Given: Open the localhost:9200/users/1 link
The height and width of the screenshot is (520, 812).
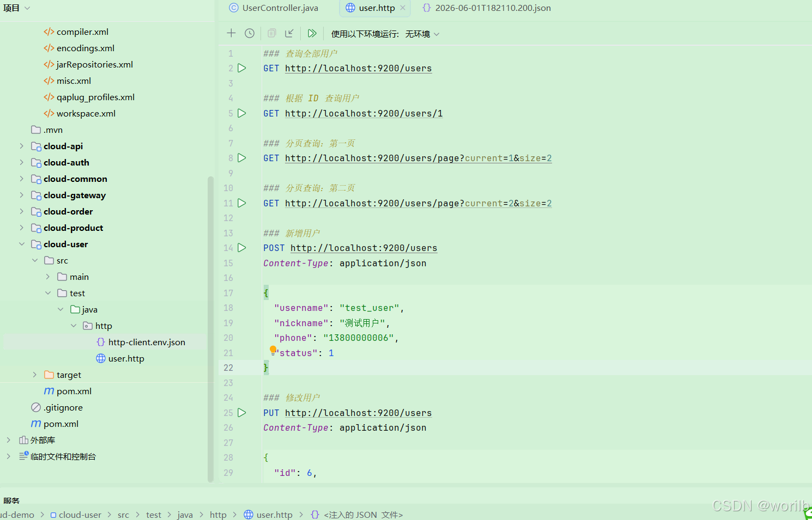Looking at the screenshot, I should point(364,113).
